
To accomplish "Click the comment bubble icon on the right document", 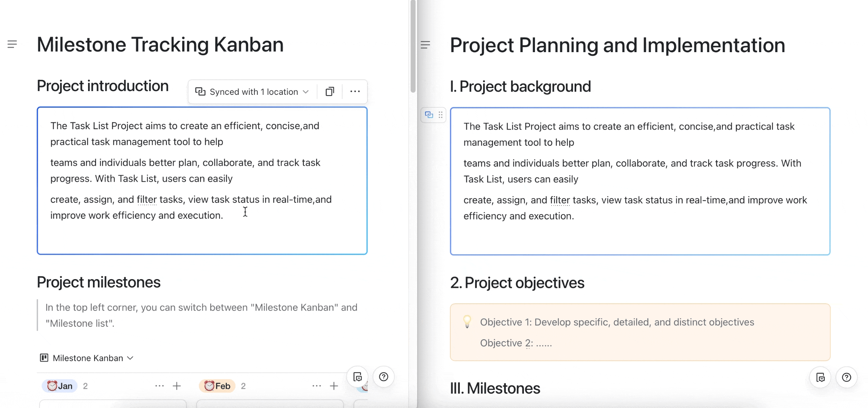I will (x=821, y=377).
